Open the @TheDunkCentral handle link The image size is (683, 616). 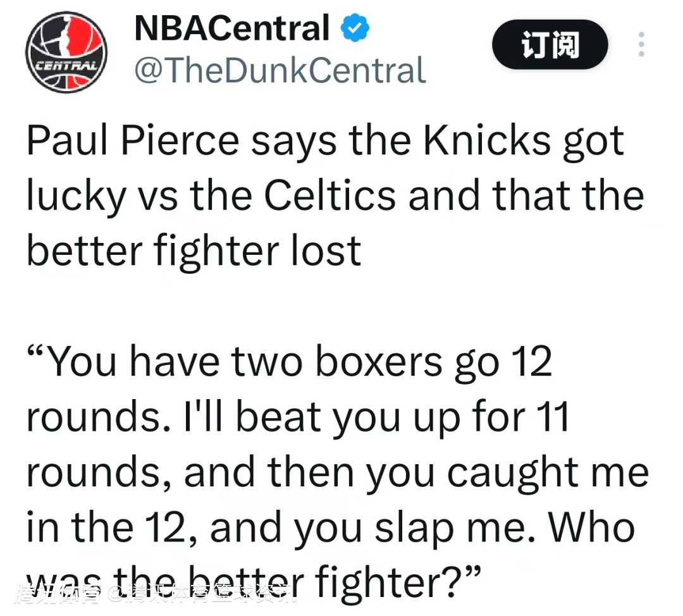tap(280, 70)
